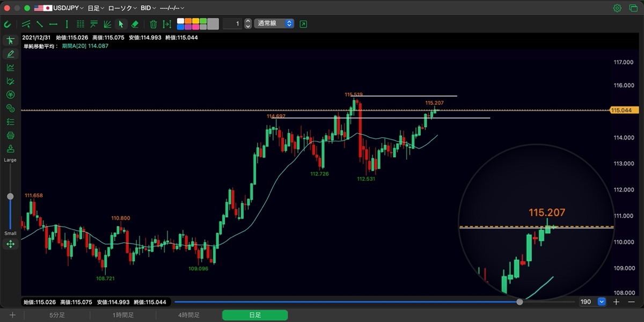Click the pop-out arrow icon in toolbar
Screen dimensions: 644x322
click(x=304, y=24)
